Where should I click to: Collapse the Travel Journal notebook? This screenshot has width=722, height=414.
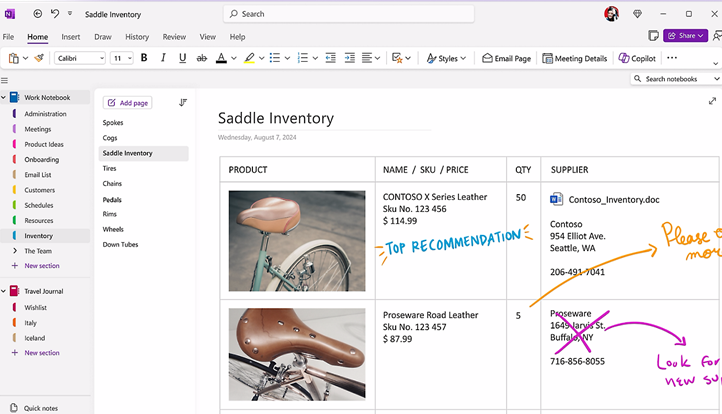coord(3,291)
